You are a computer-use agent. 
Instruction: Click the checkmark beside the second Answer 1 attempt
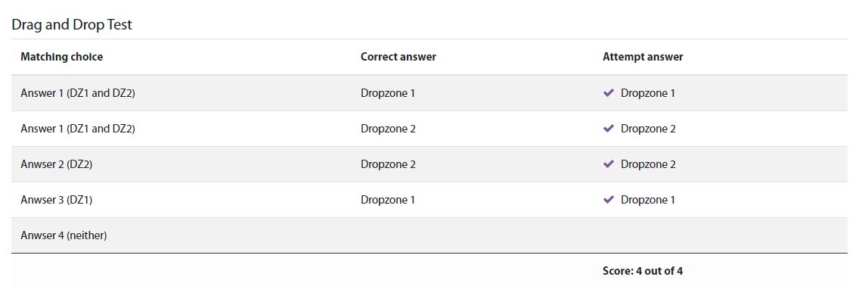pyautogui.click(x=609, y=129)
